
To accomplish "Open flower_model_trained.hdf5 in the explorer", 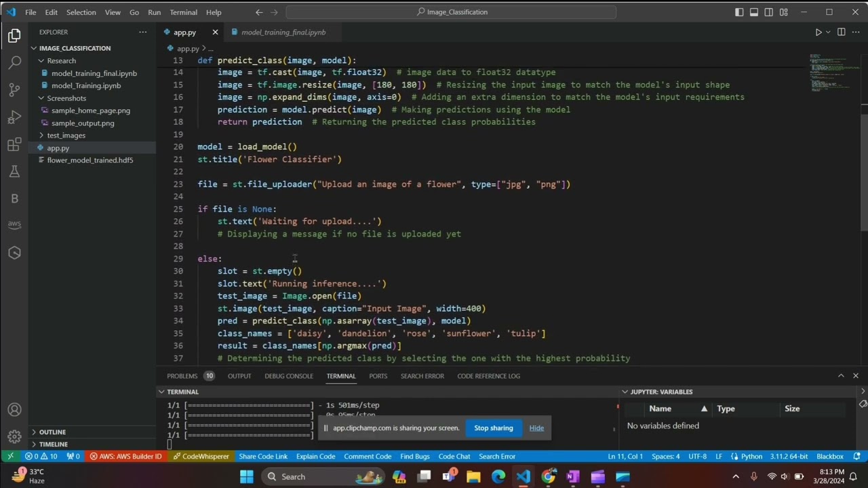I will [90, 160].
